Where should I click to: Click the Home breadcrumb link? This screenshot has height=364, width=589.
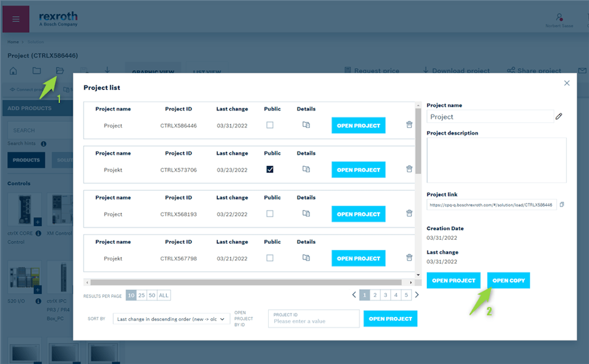click(13, 42)
